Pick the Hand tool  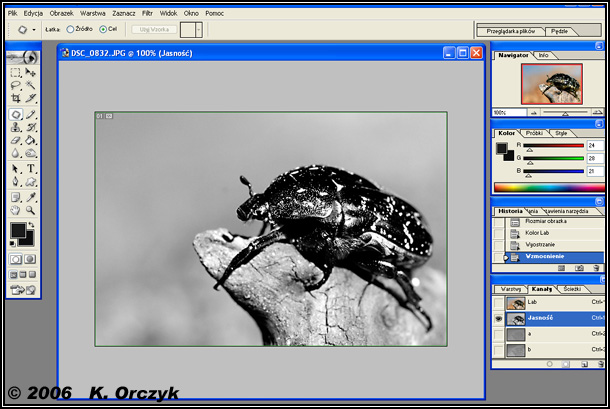(x=16, y=211)
